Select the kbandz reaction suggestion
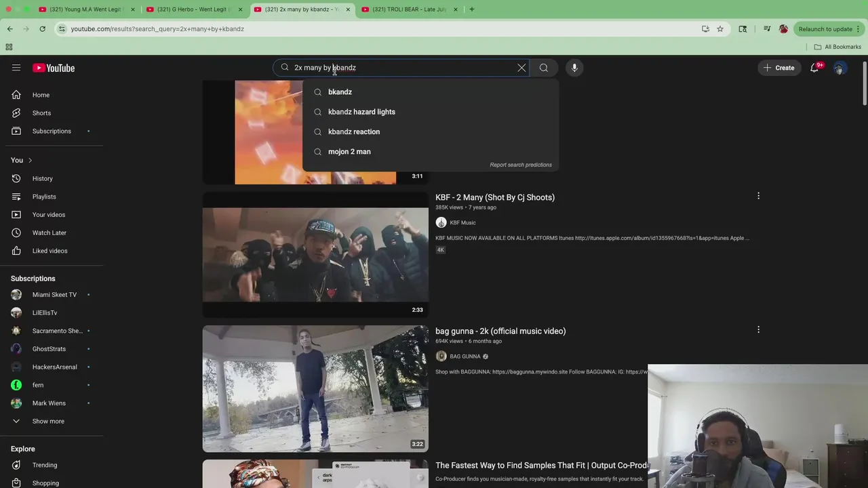 coord(431,131)
